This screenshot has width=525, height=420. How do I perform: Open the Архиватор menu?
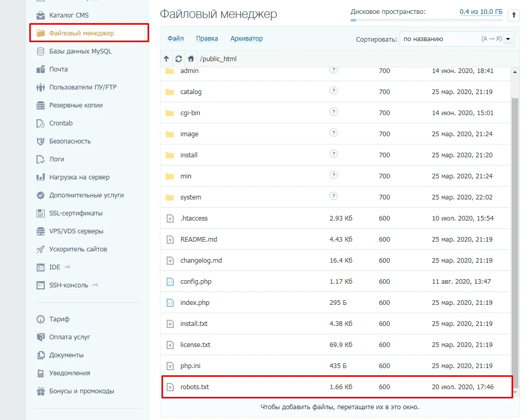246,39
